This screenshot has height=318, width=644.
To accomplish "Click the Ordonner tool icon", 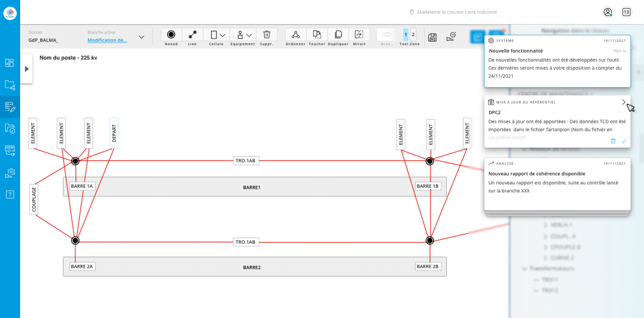I will tap(296, 35).
